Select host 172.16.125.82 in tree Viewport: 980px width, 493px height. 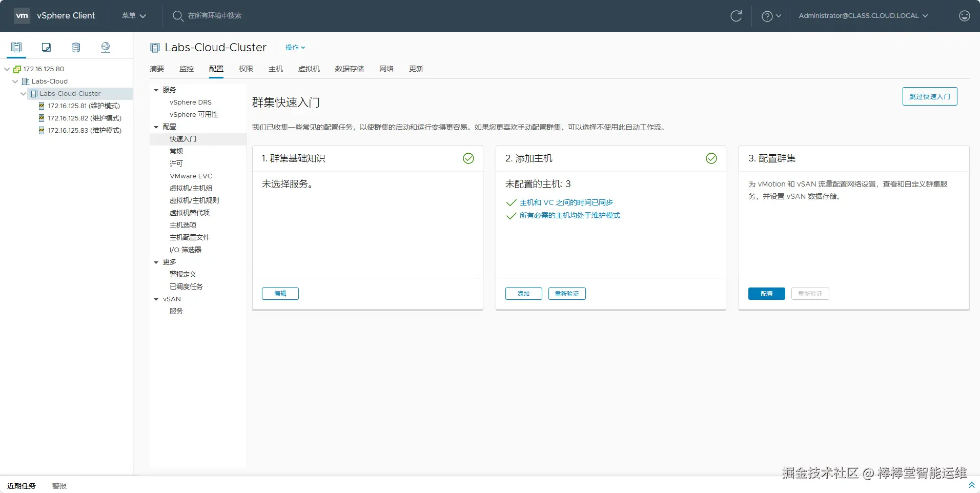click(x=85, y=118)
